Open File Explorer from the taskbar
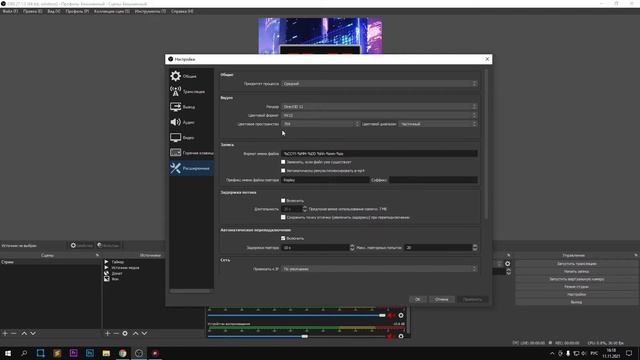Image resolution: width=640 pixels, height=360 pixels. [x=106, y=353]
